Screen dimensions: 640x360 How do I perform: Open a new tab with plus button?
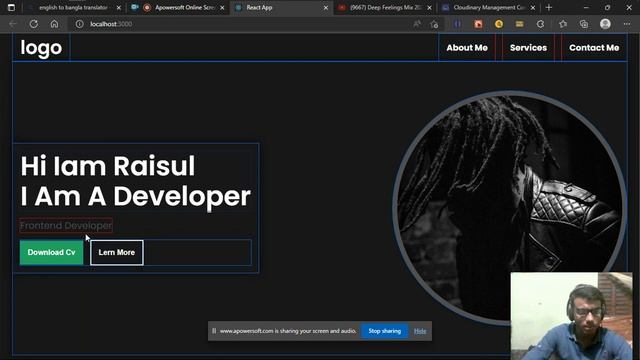pyautogui.click(x=549, y=7)
